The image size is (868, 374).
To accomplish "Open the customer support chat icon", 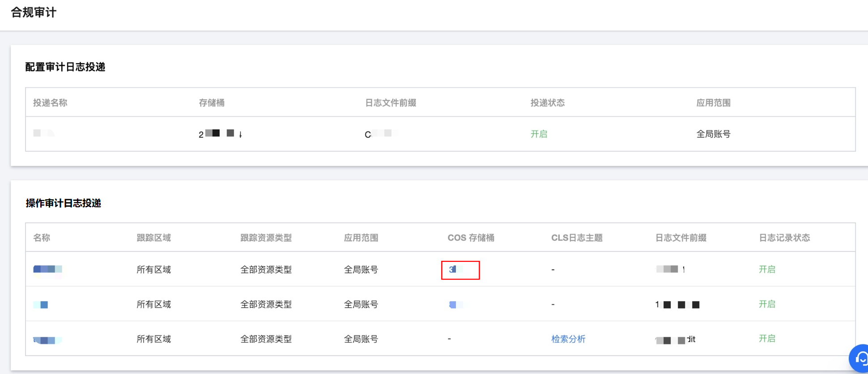I will (860, 358).
